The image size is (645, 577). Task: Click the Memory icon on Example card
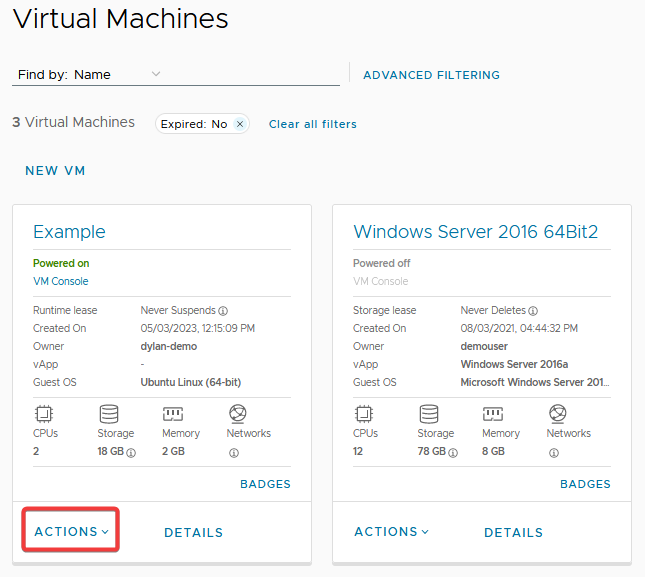point(173,413)
